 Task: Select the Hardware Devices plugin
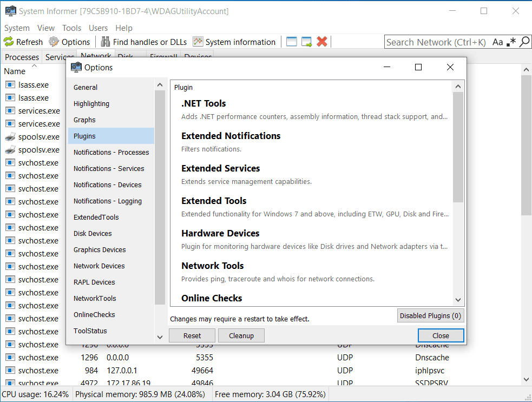(312, 240)
